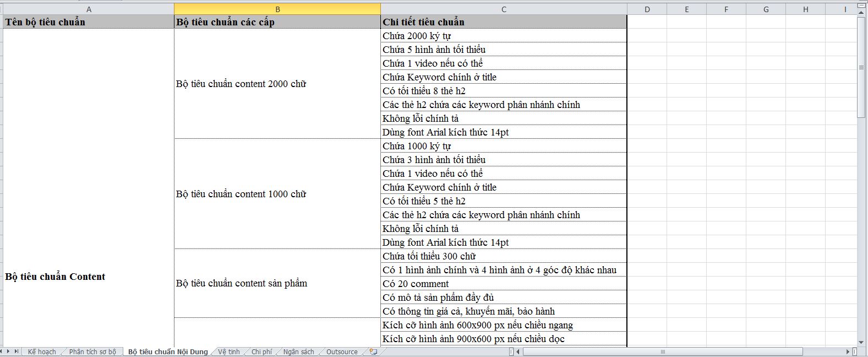Click the horizontal scrollbar right arrow
868x357 pixels.
(848, 351)
